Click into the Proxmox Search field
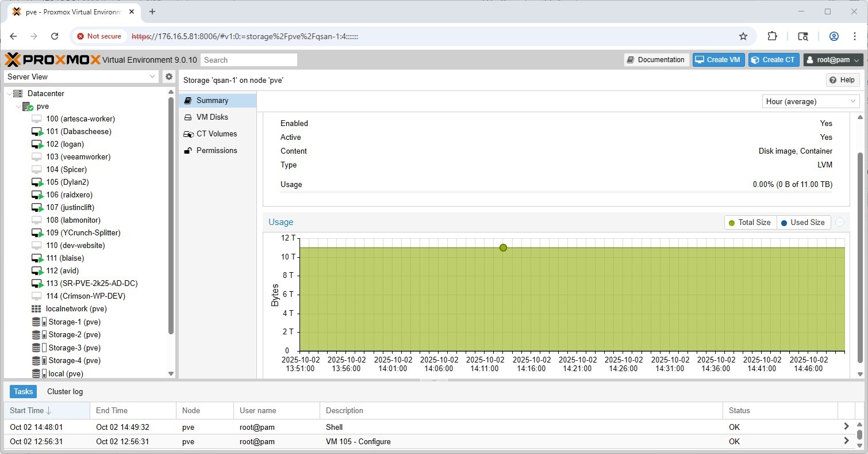 (248, 60)
